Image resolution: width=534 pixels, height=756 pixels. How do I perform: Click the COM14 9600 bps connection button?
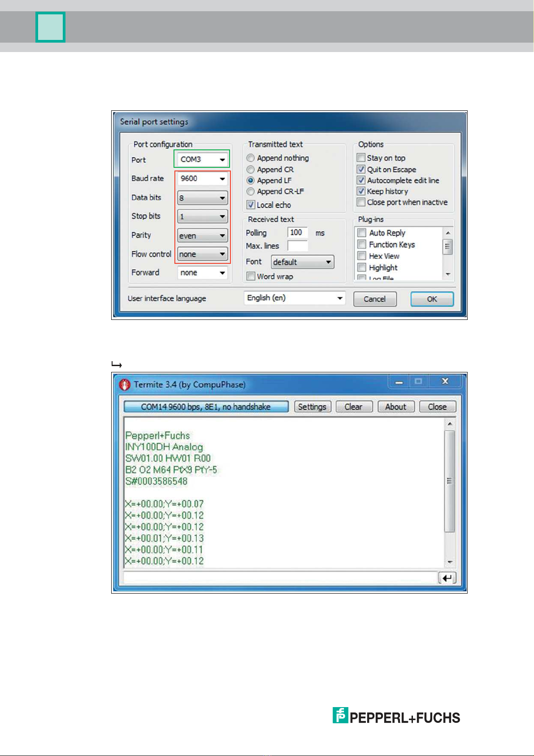click(206, 407)
